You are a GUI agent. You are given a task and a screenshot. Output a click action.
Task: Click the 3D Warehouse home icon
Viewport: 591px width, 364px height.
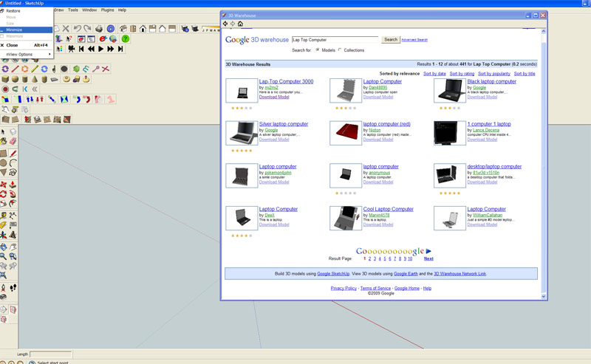click(x=240, y=24)
